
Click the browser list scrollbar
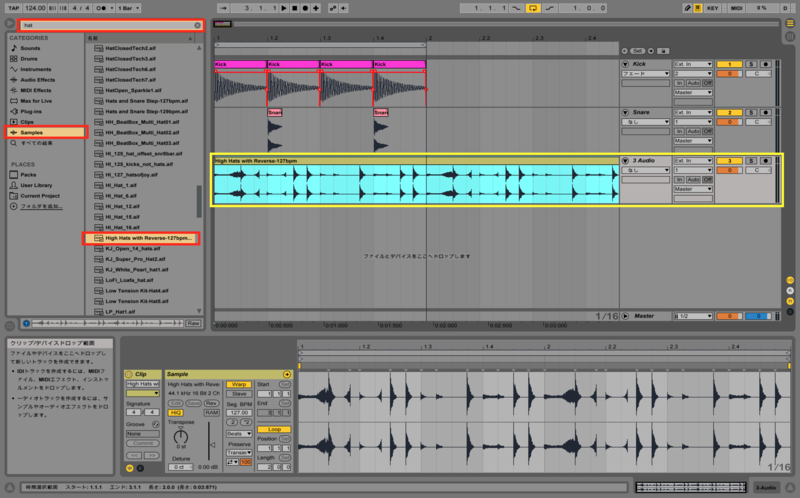pyautogui.click(x=199, y=201)
